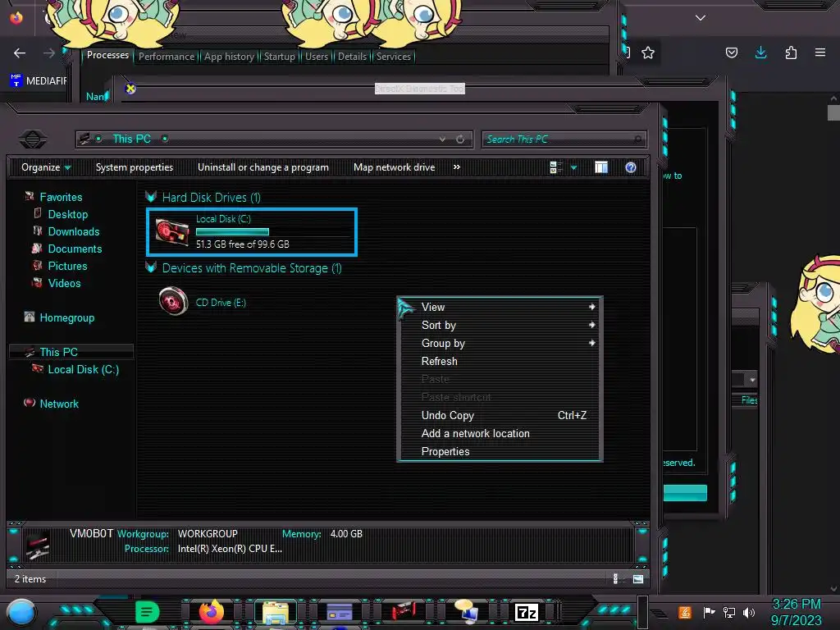Select Favorites in navigation pane
This screenshot has width=840, height=630.
click(61, 197)
